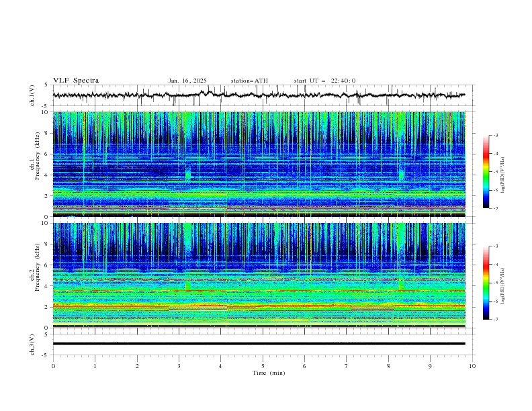The width and height of the screenshot is (532, 411).
Task: Click the ch.1 voltage waveform trace
Action: pos(259,95)
